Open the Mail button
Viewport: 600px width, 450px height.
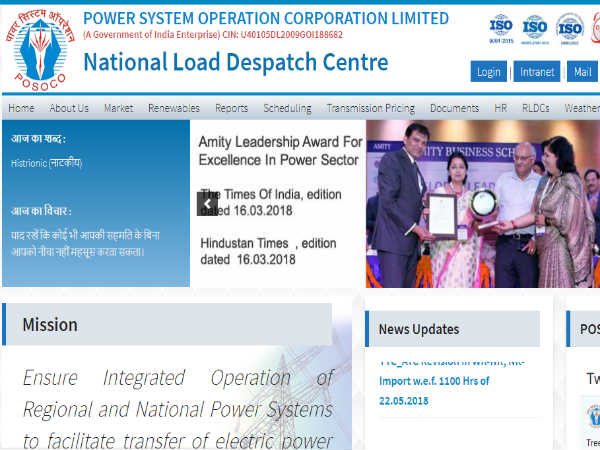click(581, 72)
